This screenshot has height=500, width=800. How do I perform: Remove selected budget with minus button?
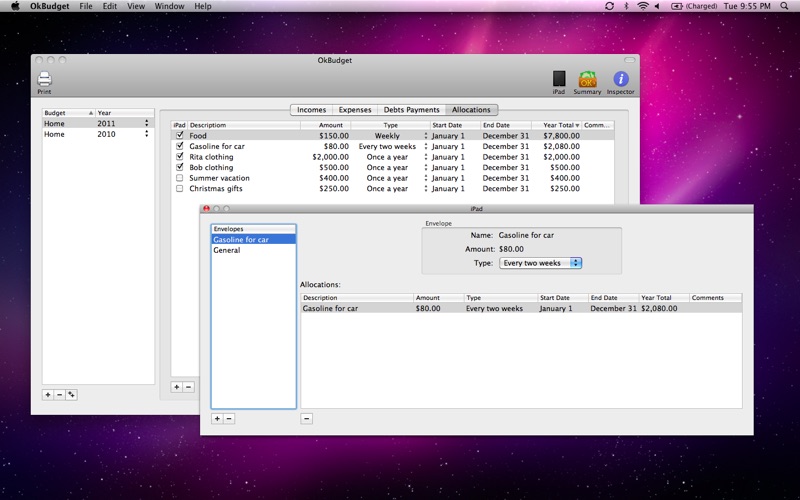coord(59,394)
